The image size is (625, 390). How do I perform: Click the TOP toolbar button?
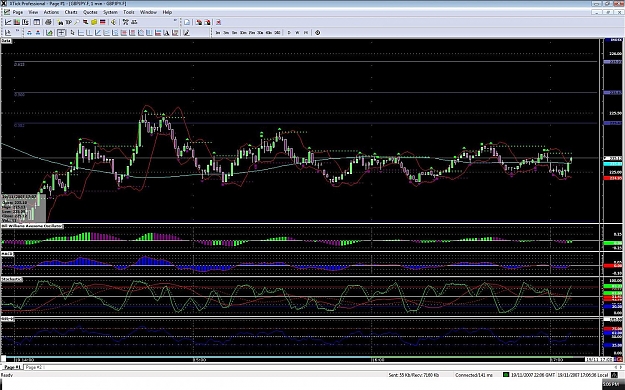point(69,22)
